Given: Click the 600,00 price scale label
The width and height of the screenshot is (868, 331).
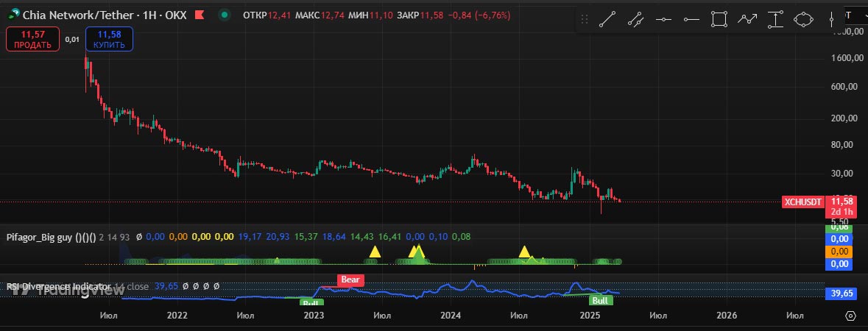Looking at the screenshot, I should 844,87.
